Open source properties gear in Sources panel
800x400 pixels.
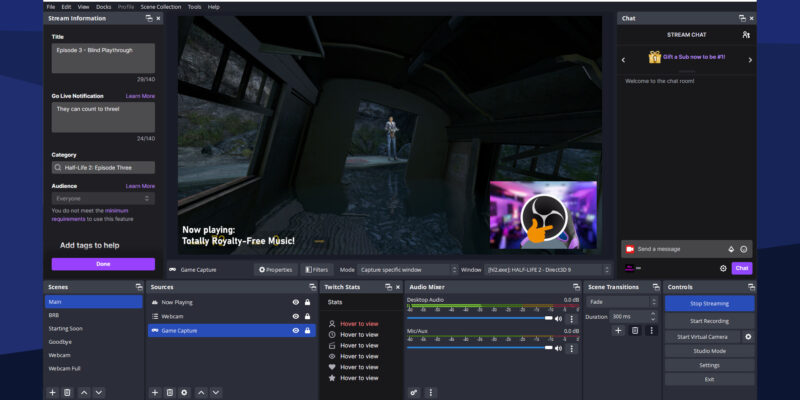point(185,392)
